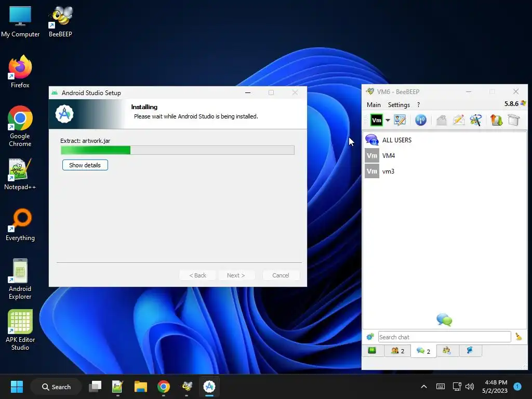Open the ? help menu in BeeBEEP
This screenshot has height=399, width=532.
(x=418, y=105)
